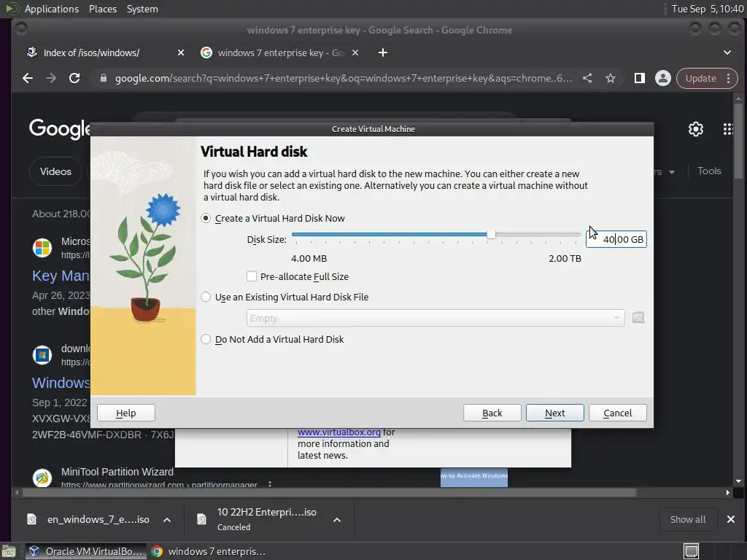This screenshot has height=560, width=747.
Task: Select Do Not Add a Virtual Hard Disk
Action: point(205,339)
